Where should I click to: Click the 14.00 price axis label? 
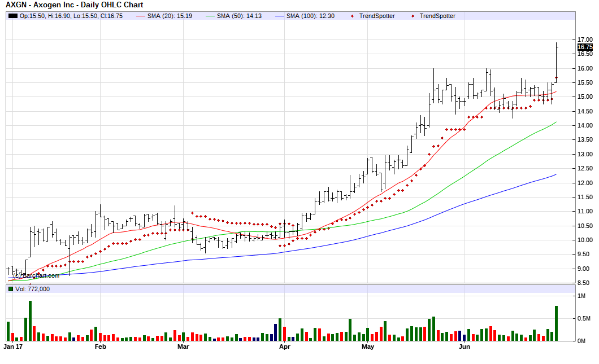585,125
